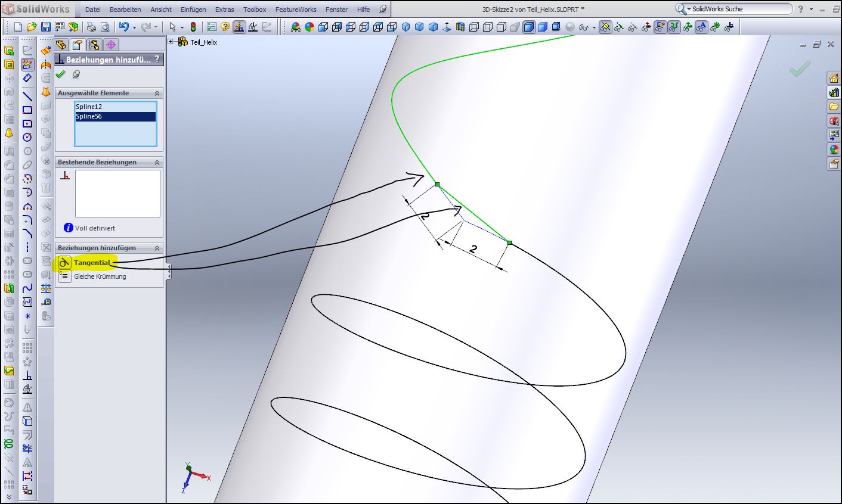The image size is (842, 504).
Task: Open the Ansicht menu
Action: pyautogui.click(x=161, y=10)
